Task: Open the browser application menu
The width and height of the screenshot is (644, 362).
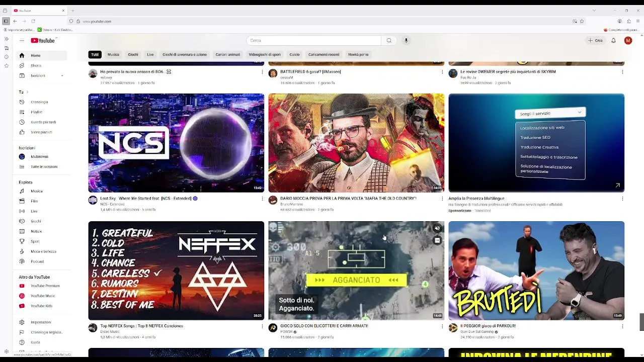Action: [x=638, y=21]
